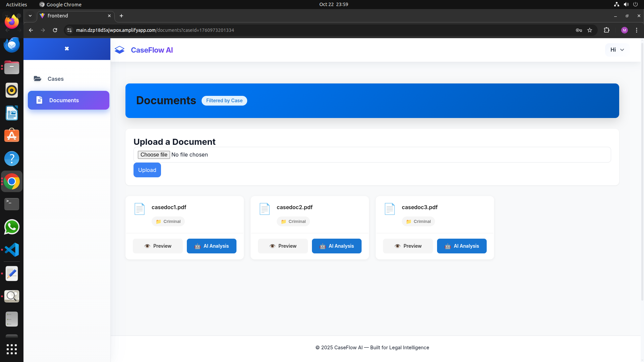
Task: Click Choose file input
Action: coord(154,155)
